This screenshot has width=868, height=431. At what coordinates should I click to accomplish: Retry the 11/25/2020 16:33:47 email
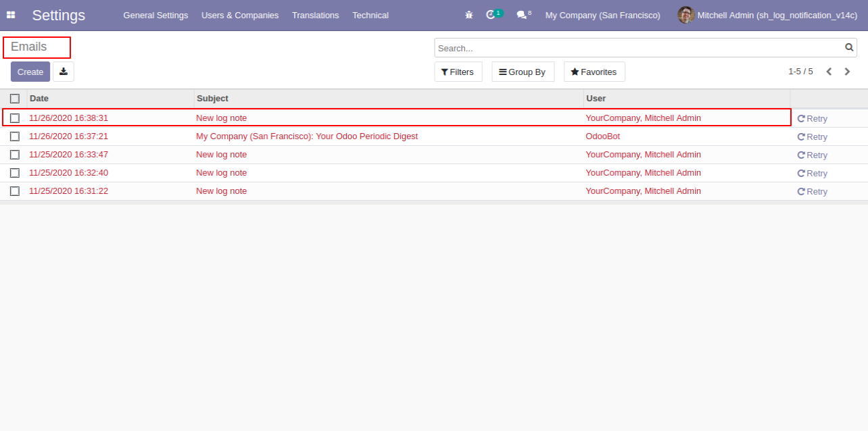[x=812, y=155]
